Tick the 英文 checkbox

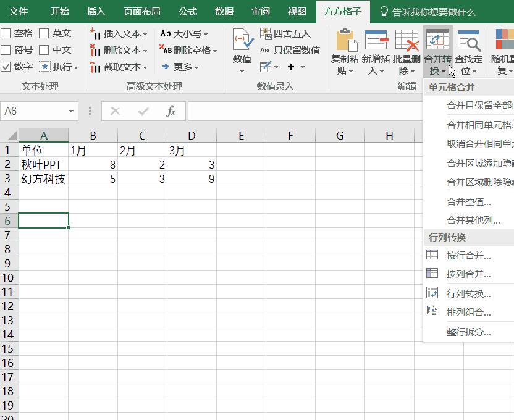pyautogui.click(x=44, y=33)
